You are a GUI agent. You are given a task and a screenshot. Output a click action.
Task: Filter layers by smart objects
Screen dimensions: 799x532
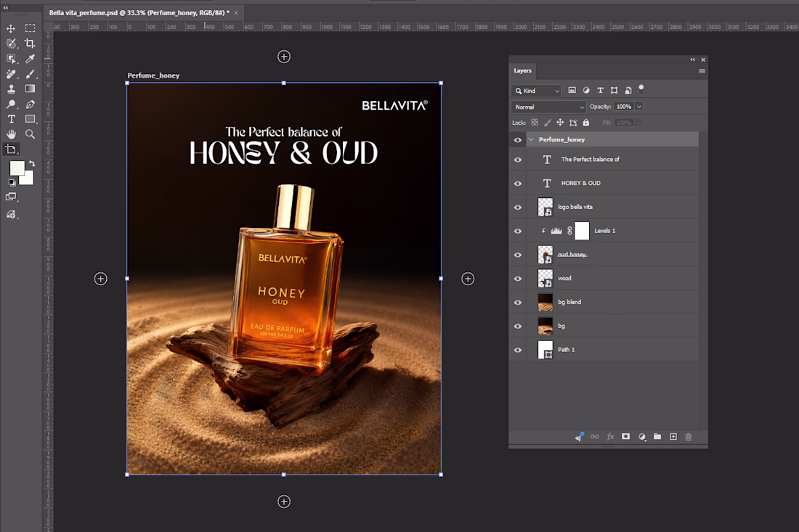tap(628, 91)
